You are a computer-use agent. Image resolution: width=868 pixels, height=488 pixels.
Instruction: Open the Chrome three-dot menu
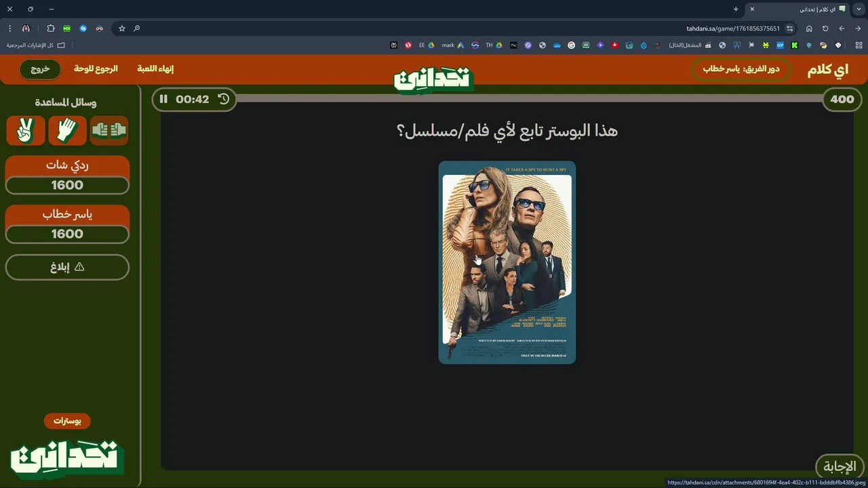[9, 28]
